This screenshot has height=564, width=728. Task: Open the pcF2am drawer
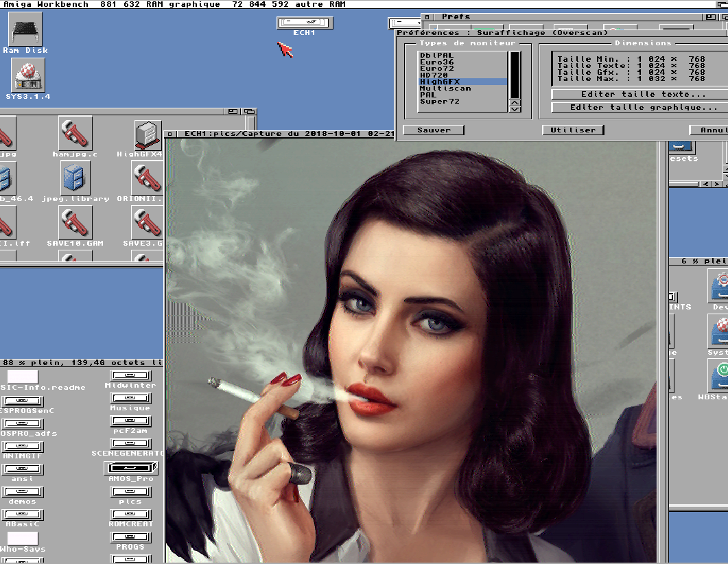pos(130,421)
